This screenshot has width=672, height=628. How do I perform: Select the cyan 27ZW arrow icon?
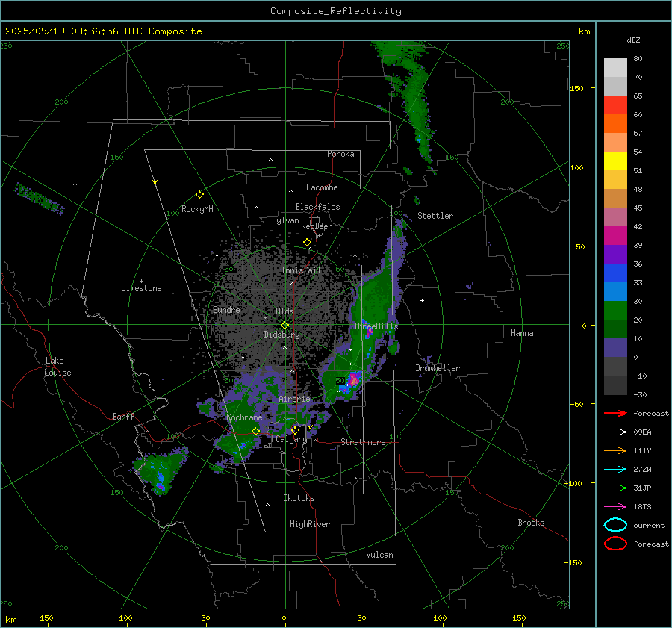click(615, 469)
